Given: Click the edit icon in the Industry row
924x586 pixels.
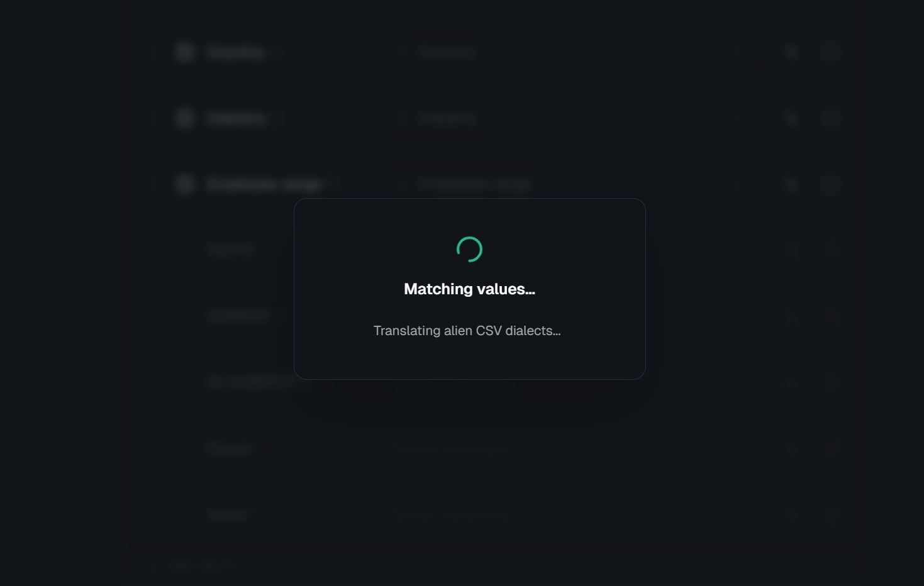Looking at the screenshot, I should click(x=792, y=118).
